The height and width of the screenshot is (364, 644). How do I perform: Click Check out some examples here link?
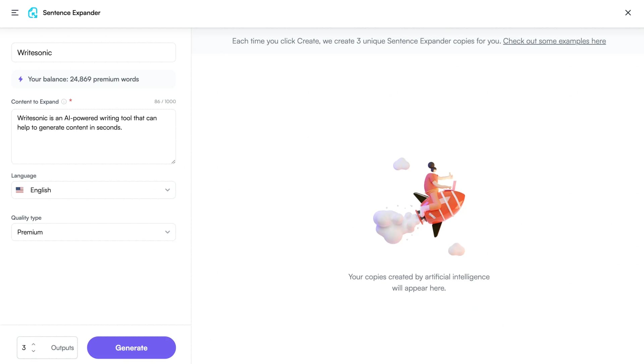tap(554, 41)
